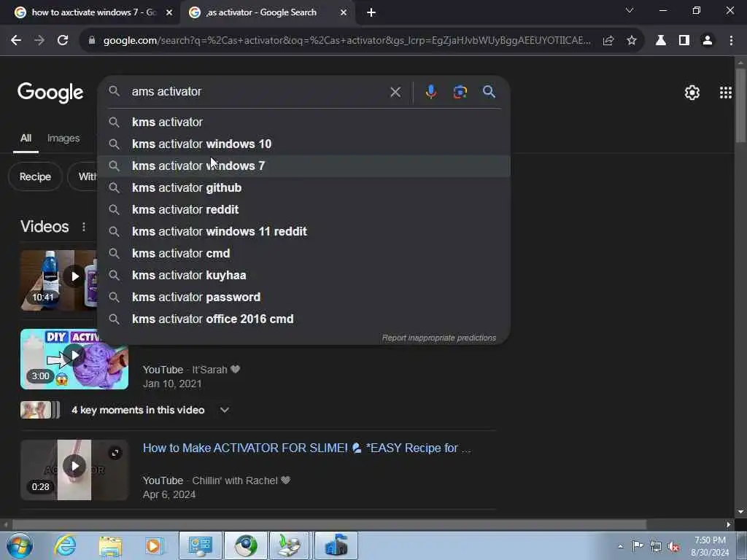Choose suggestion 'kms activator windows 7'
Screen dimensions: 747x560
(x=303, y=166)
